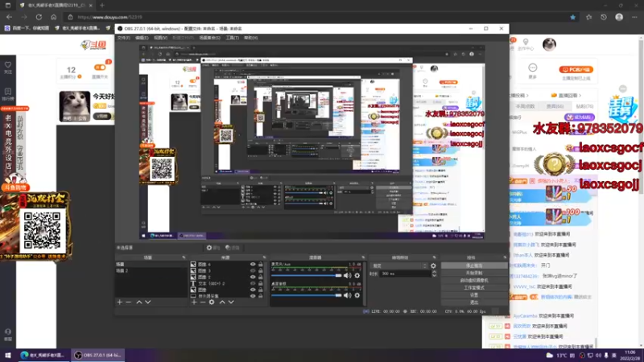Move the scene up in the Scenes list

(x=139, y=302)
